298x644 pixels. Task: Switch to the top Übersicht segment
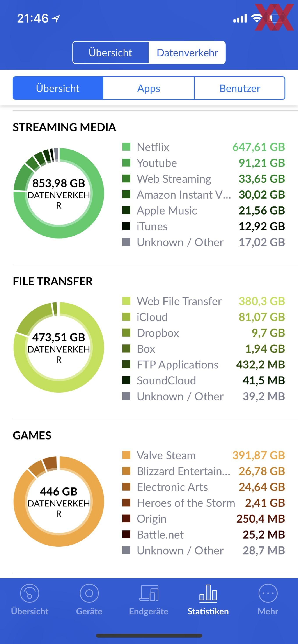pos(110,52)
